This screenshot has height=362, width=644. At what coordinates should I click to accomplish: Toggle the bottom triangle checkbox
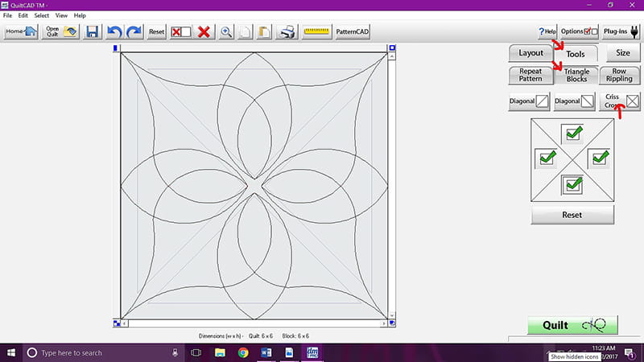573,185
